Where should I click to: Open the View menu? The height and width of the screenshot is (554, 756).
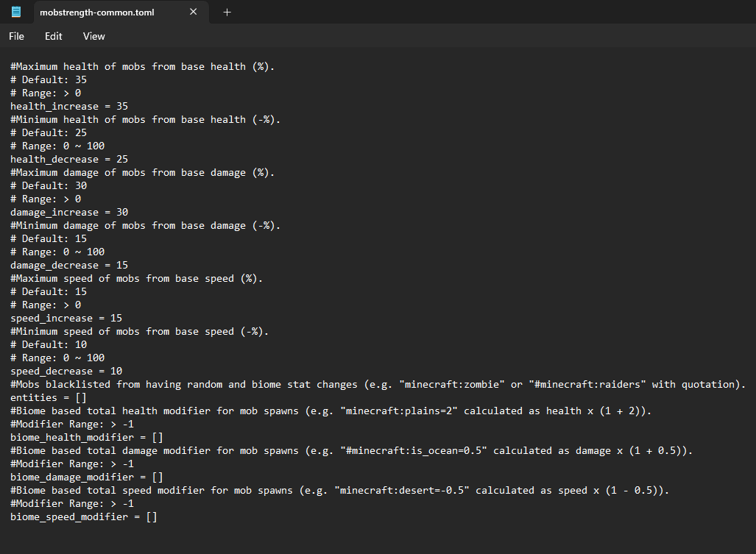tap(93, 36)
